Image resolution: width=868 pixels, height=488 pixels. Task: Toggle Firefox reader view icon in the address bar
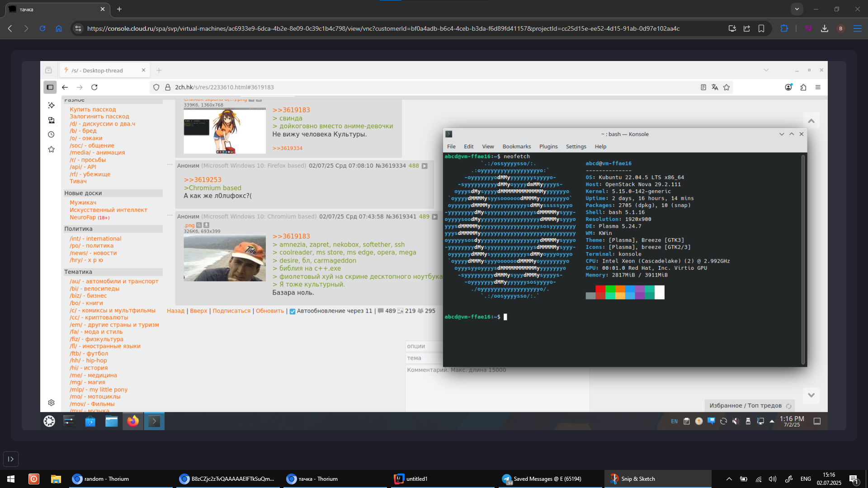pyautogui.click(x=703, y=87)
